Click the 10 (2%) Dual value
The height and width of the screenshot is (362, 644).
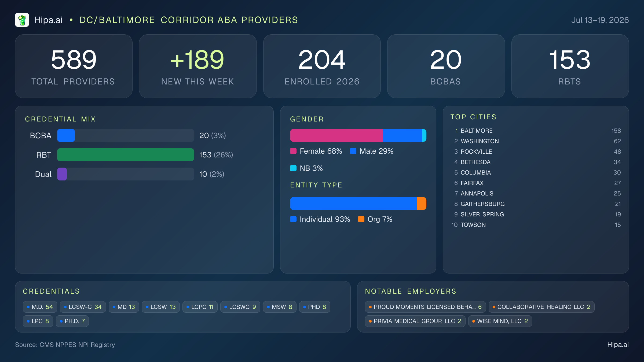(x=212, y=174)
